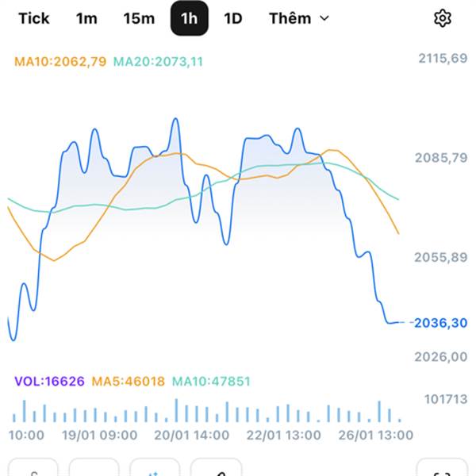
Task: Tap the purple VOL:16626 label
Action: (x=49, y=382)
